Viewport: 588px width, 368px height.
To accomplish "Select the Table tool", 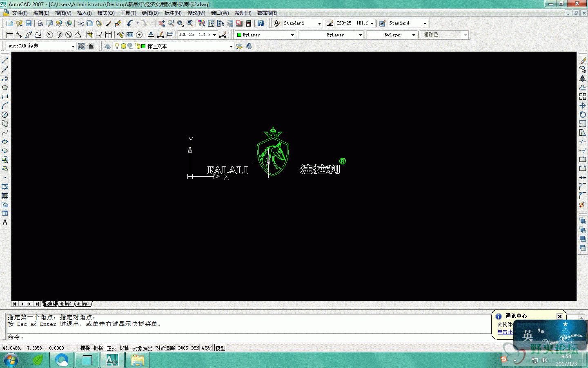I will (x=5, y=213).
